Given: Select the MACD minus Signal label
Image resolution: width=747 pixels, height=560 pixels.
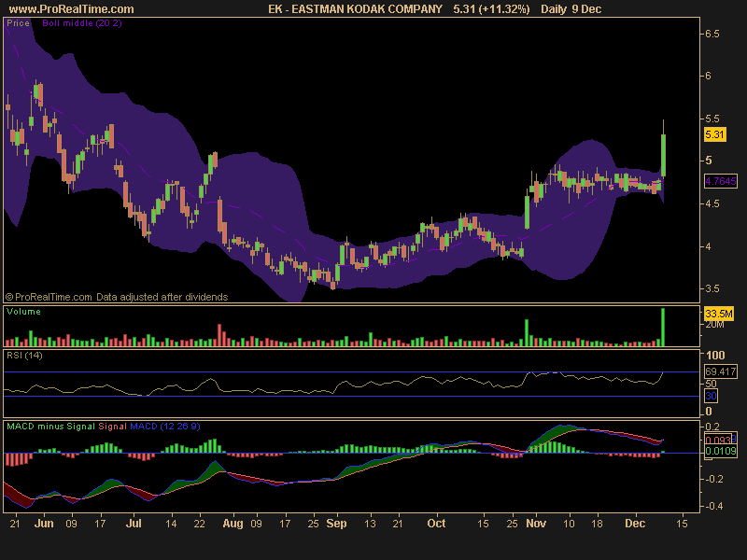Looking at the screenshot, I should (51, 427).
